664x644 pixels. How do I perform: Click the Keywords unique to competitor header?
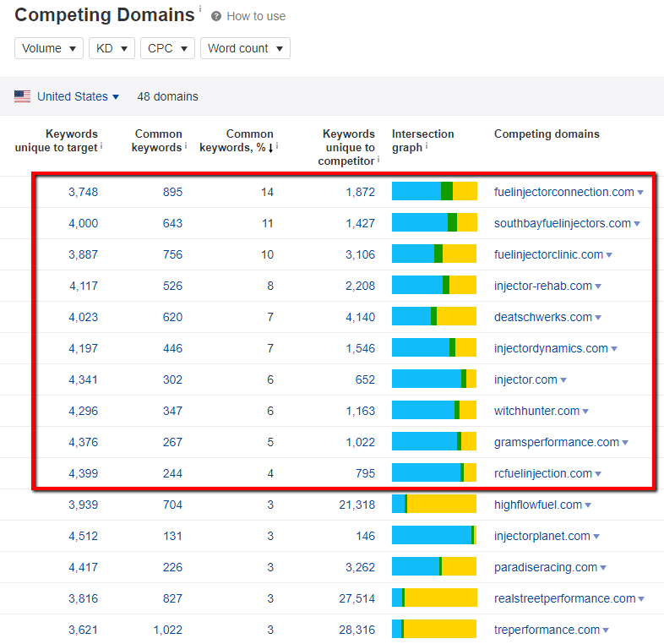[x=346, y=147]
